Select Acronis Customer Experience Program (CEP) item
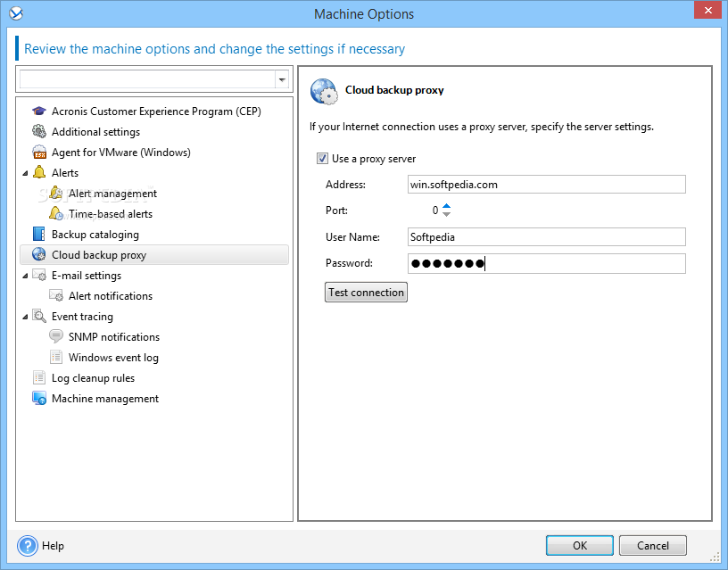Image resolution: width=728 pixels, height=570 pixels. (x=156, y=112)
